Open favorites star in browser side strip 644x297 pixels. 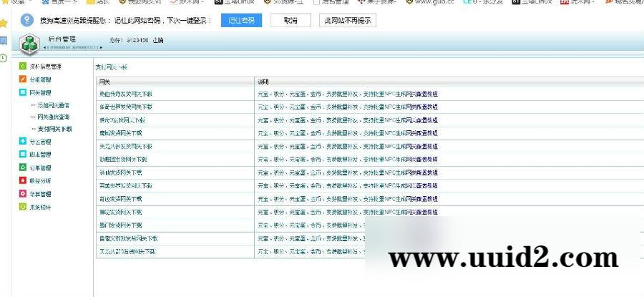(x=4, y=23)
